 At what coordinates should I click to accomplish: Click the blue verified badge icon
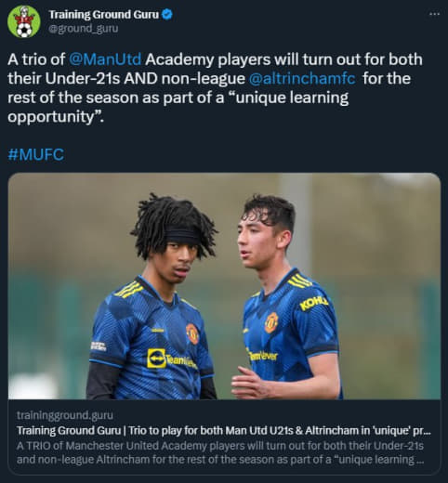coord(167,15)
